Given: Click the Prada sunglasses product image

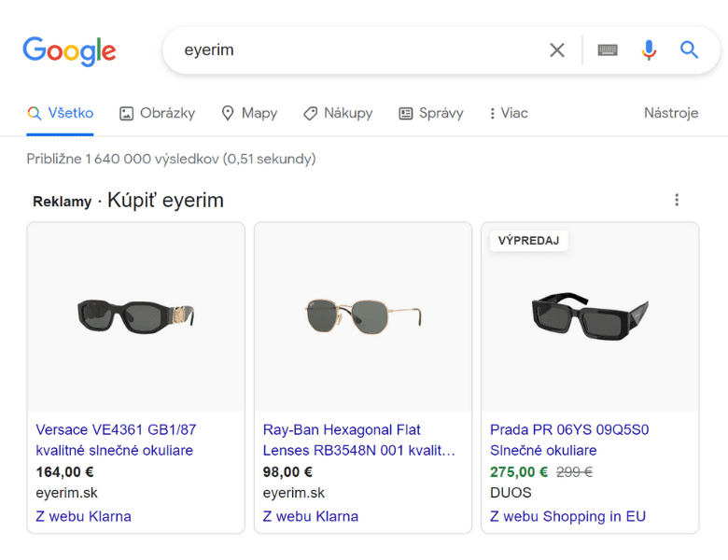Looking at the screenshot, I should pos(590,316).
